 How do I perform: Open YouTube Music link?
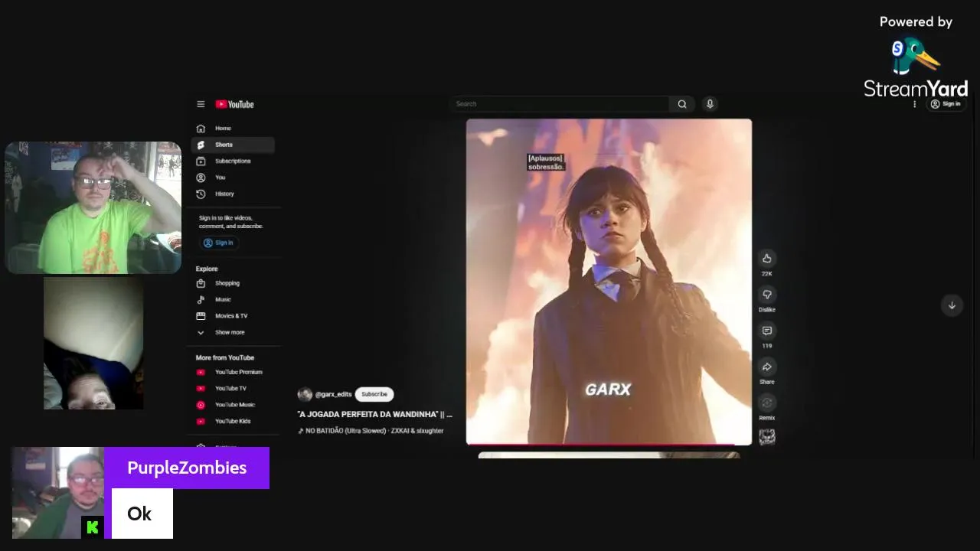233,405
